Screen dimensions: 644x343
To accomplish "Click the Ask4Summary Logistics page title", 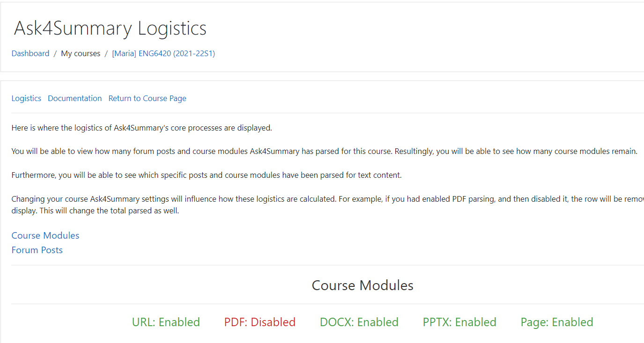I will tap(110, 28).
